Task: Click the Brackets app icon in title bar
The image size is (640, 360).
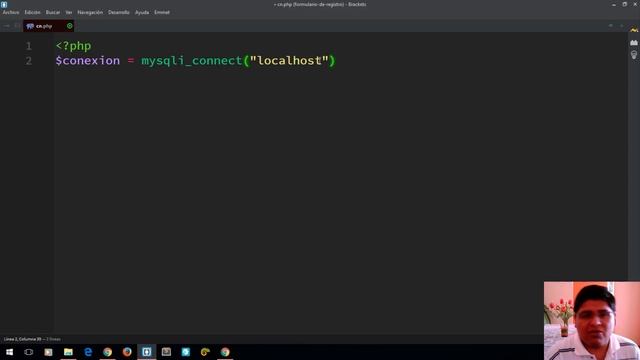Action: coord(4,4)
